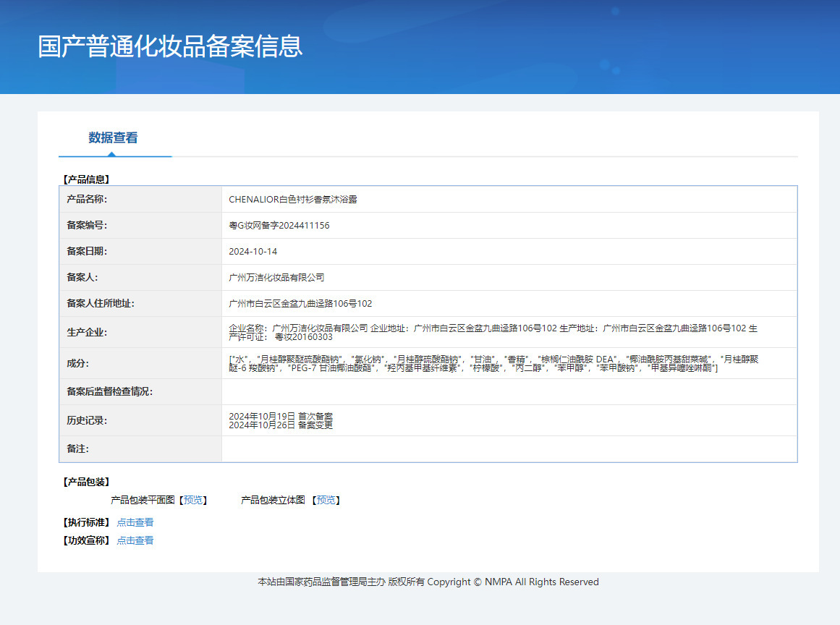Click history entry 2024年10月26日 备案变更
Image resolution: width=840 pixels, height=625 pixels.
click(x=281, y=425)
